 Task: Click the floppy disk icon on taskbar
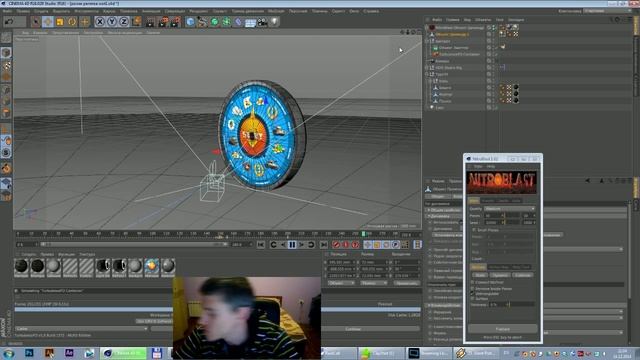(157, 353)
